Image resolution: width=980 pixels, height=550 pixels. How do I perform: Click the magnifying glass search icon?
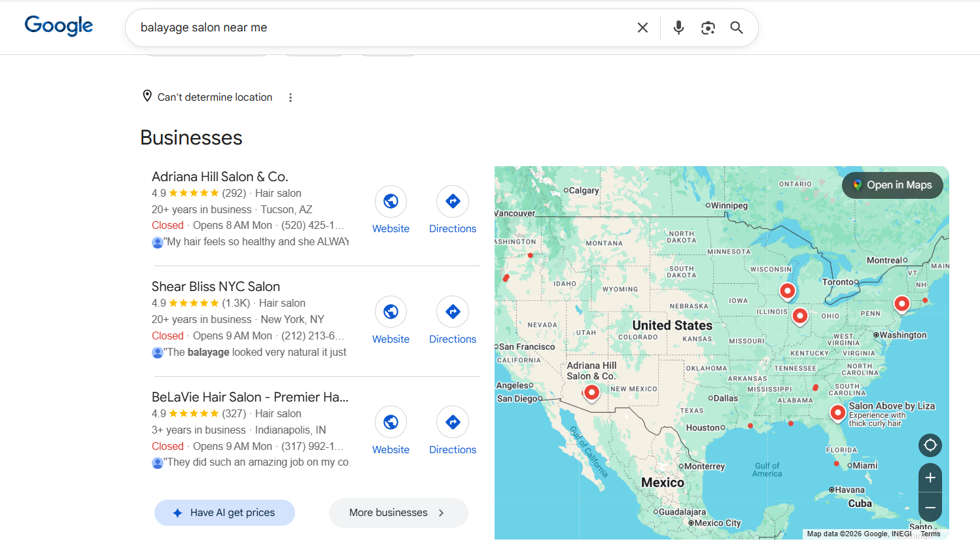coord(737,27)
